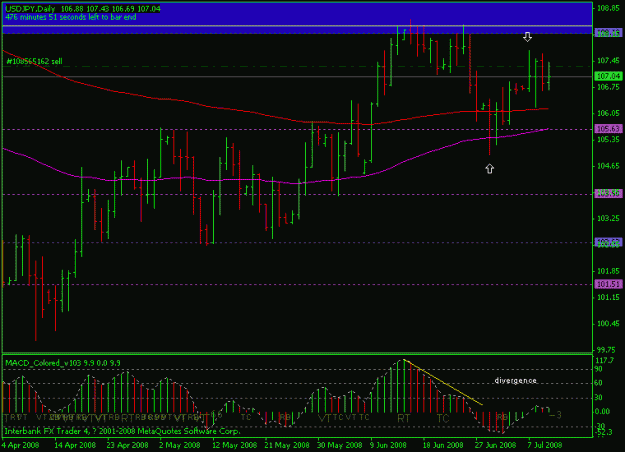Click the '21 May 2008' date label

coord(287,445)
